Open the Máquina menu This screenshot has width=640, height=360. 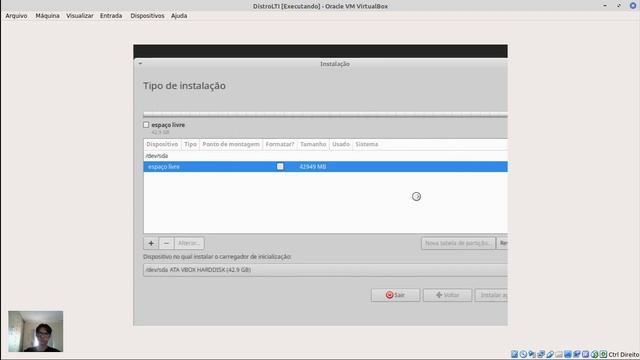[x=47, y=16]
